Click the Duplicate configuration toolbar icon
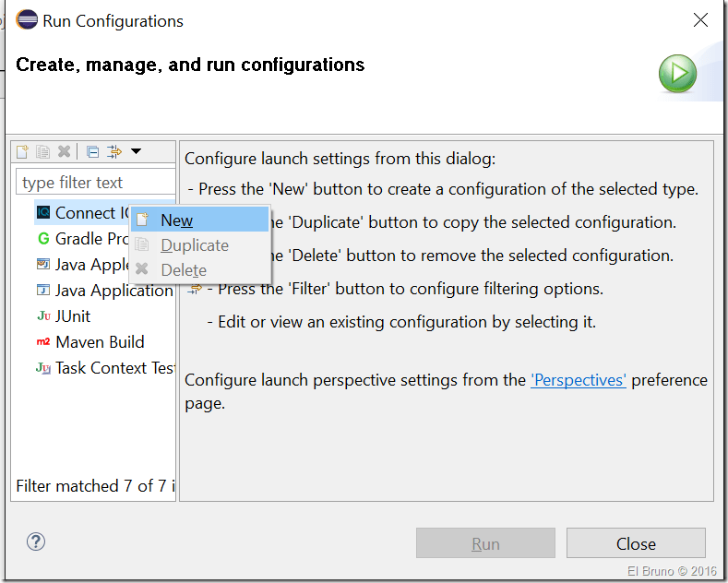 click(x=42, y=152)
